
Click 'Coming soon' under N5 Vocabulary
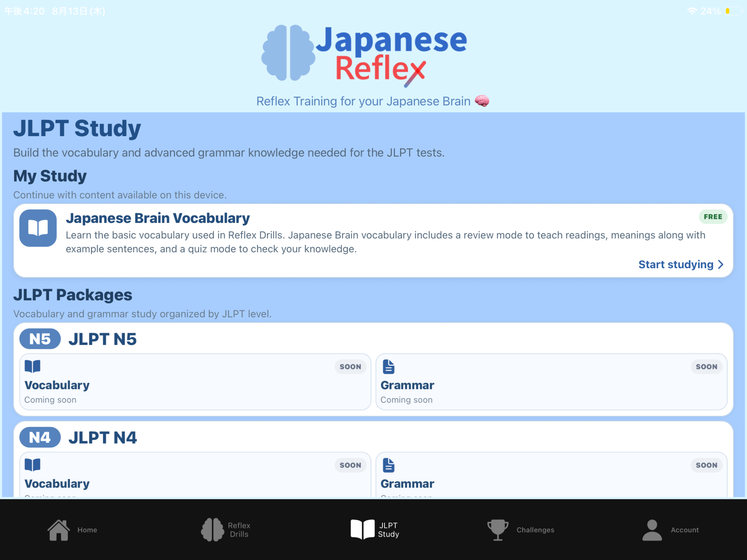(x=50, y=400)
